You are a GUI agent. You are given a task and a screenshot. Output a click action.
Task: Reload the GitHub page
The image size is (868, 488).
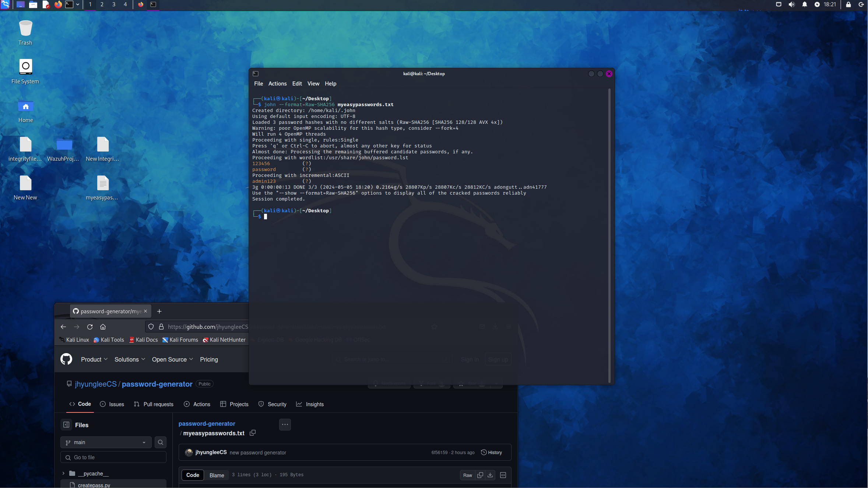click(90, 327)
